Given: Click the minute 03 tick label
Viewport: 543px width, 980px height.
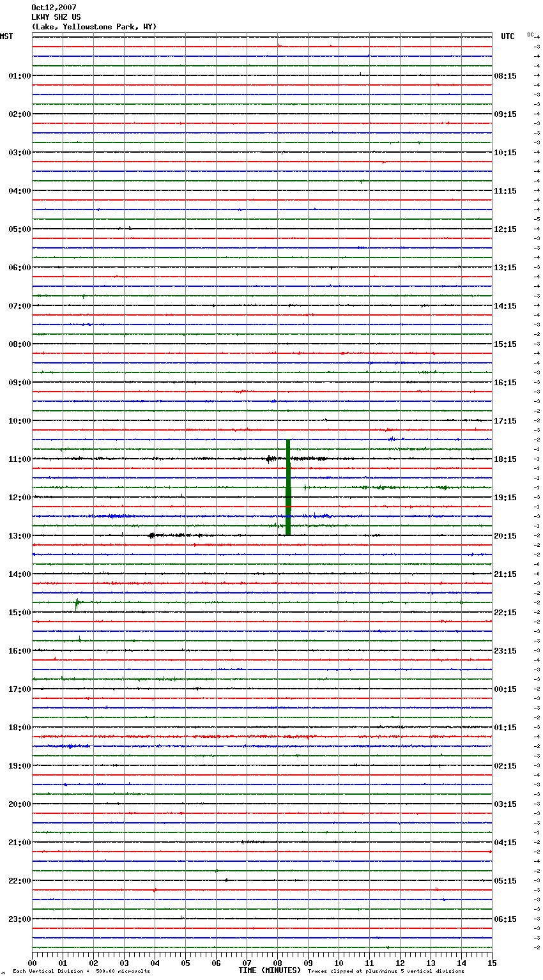Looking at the screenshot, I should [124, 963].
